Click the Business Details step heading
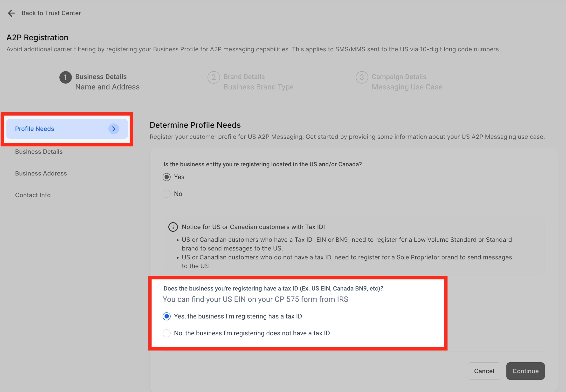566x392 pixels. pyautogui.click(x=101, y=77)
